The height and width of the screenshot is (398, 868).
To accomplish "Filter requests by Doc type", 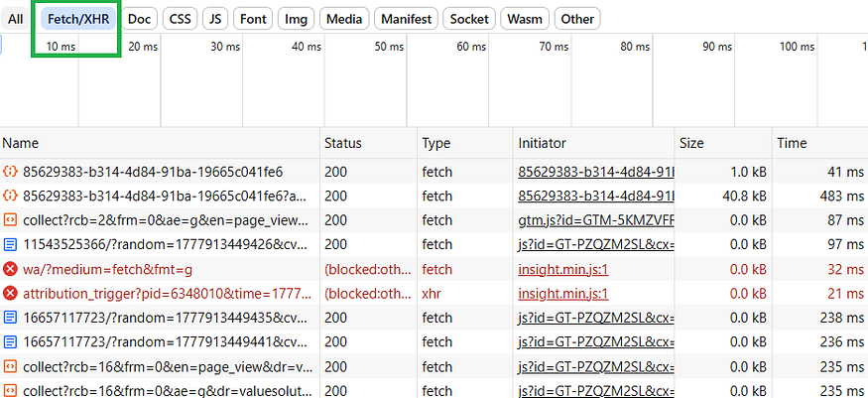I will point(140,20).
